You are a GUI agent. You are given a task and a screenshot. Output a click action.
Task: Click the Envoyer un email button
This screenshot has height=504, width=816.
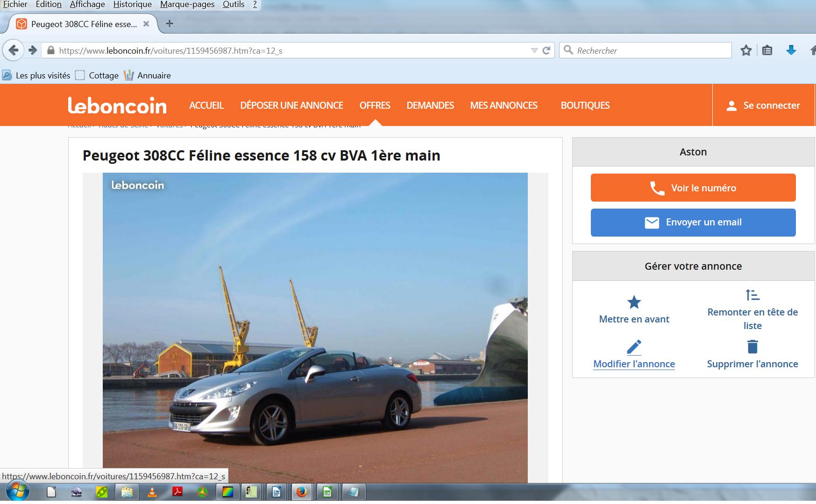693,223
